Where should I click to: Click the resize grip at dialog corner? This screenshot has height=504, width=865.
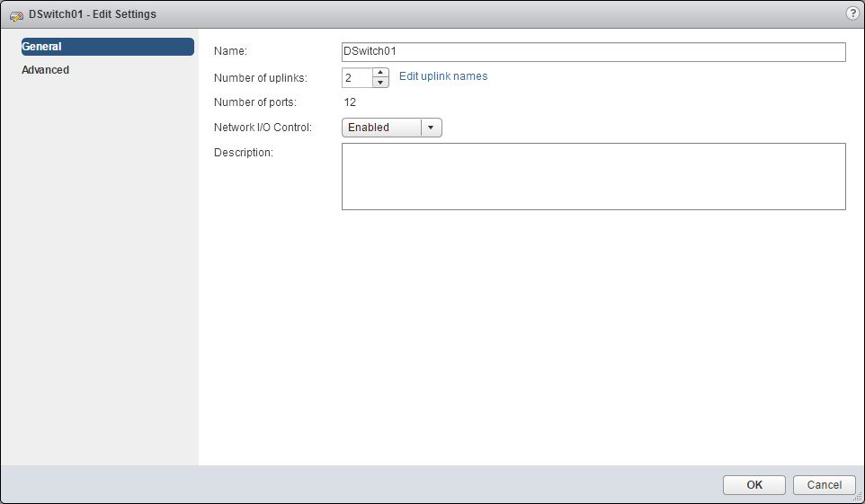pos(858,497)
